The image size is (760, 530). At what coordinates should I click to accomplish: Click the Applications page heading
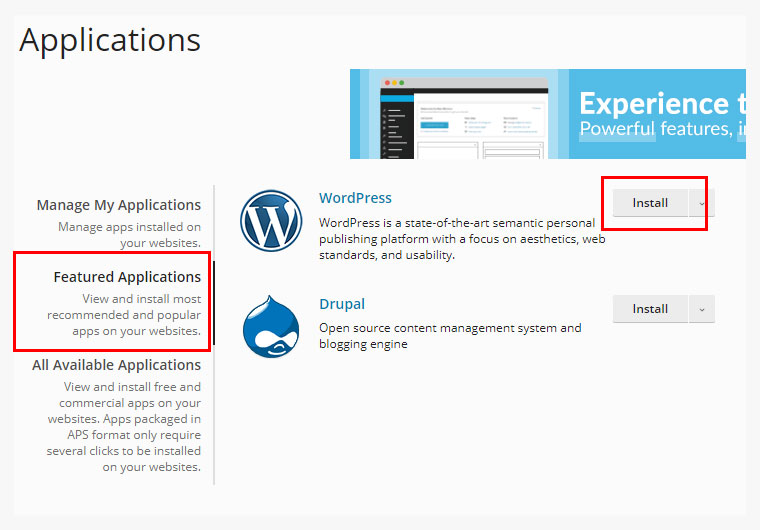coord(110,40)
